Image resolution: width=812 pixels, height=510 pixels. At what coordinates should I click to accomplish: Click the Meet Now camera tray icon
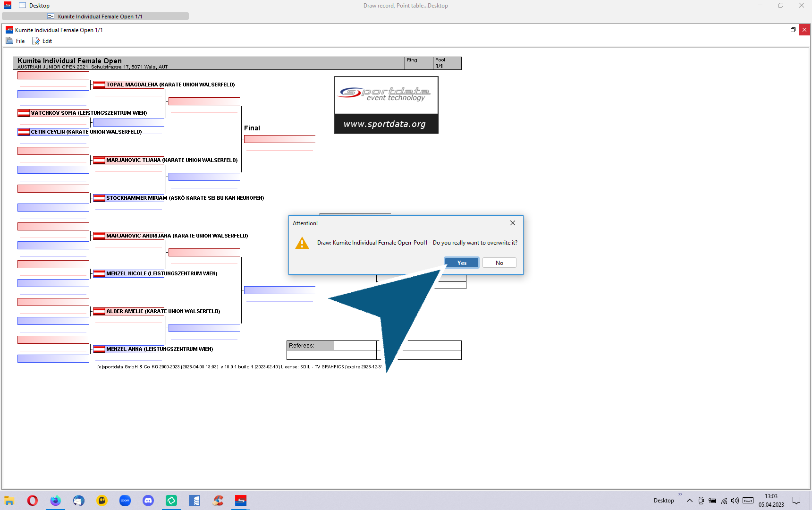point(701,501)
